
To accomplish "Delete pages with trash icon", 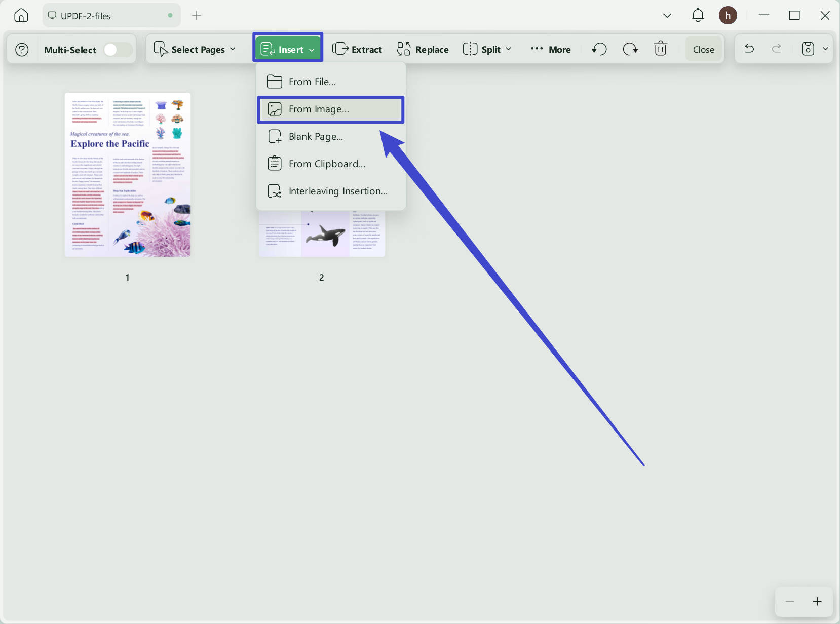I will point(661,49).
